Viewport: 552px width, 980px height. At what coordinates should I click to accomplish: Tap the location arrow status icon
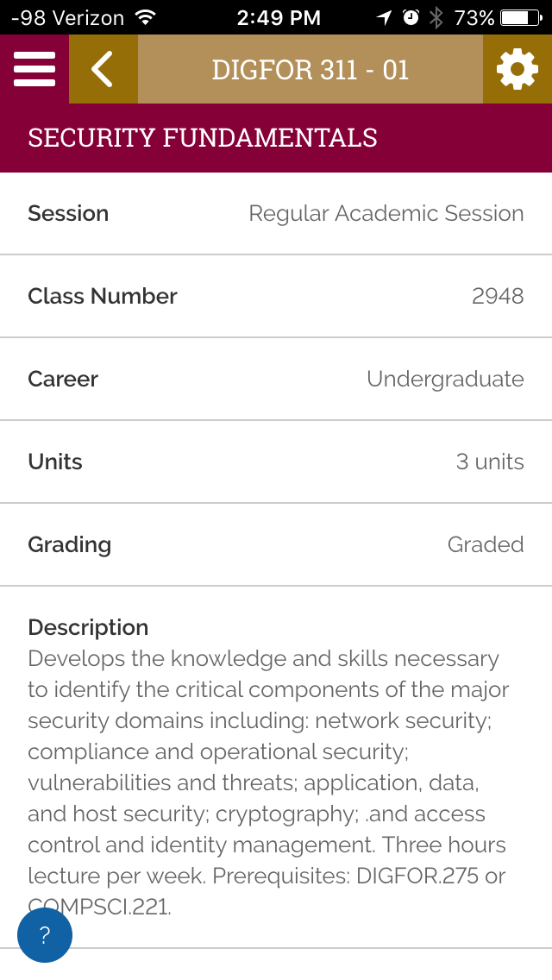pyautogui.click(x=385, y=17)
